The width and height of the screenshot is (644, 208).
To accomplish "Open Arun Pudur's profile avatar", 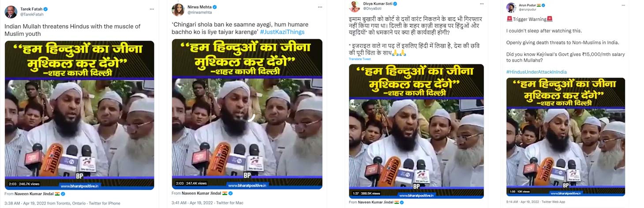I will [511, 7].
